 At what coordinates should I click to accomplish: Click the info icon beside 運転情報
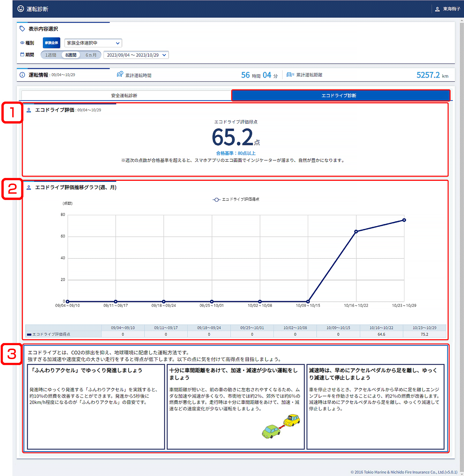pos(22,75)
